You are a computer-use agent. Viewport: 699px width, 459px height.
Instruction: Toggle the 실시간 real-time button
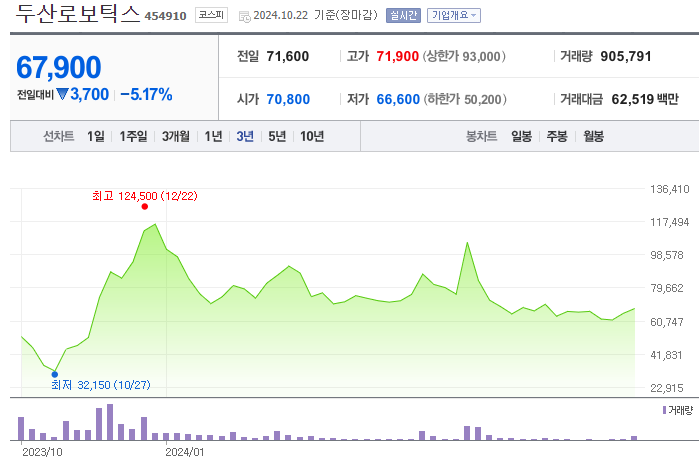(x=403, y=16)
